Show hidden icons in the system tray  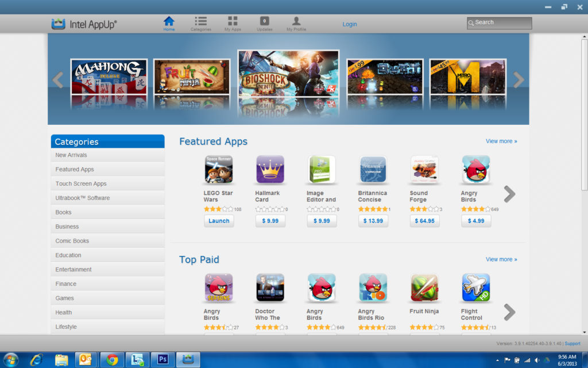pos(497,361)
